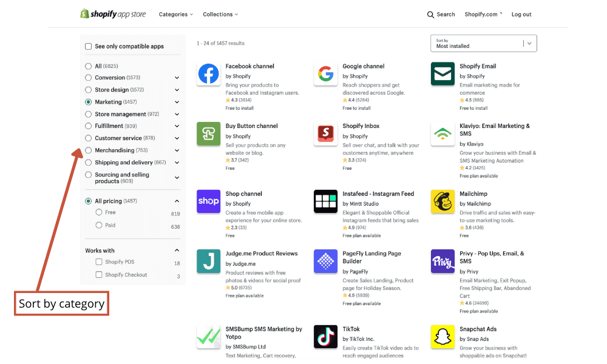Open the Instafeed app icon
The width and height of the screenshot is (607, 364).
coord(325,201)
